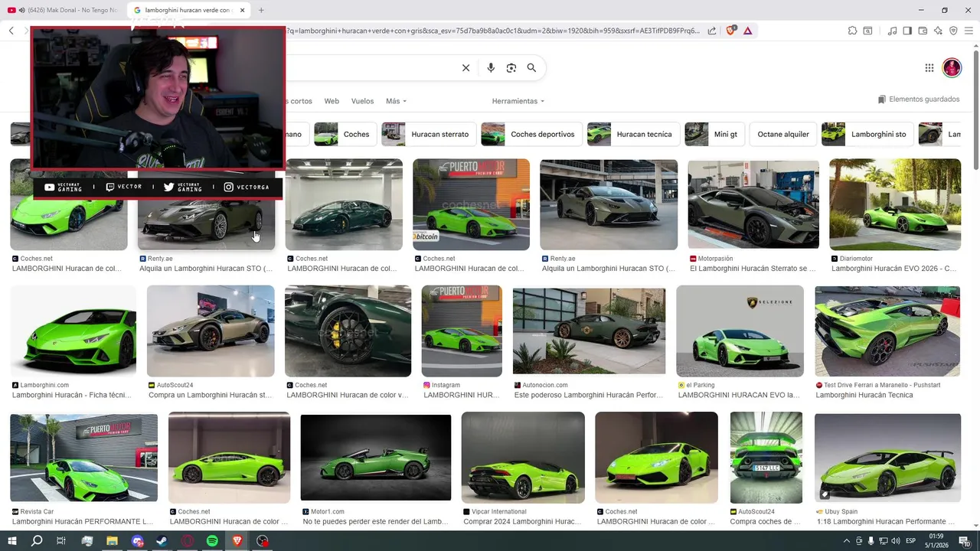Share this page via address bar icon
980x551 pixels.
tap(712, 31)
